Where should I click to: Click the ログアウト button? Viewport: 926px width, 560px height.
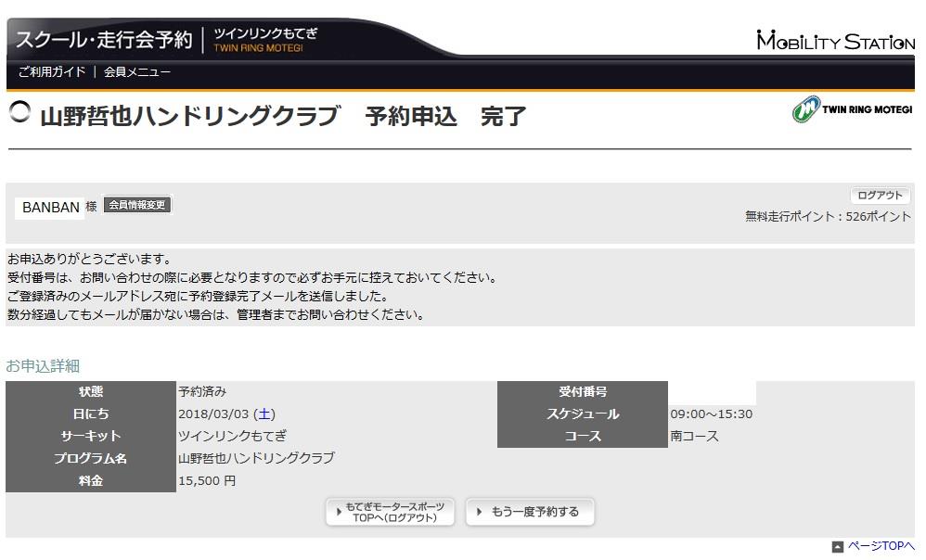pyautogui.click(x=880, y=196)
